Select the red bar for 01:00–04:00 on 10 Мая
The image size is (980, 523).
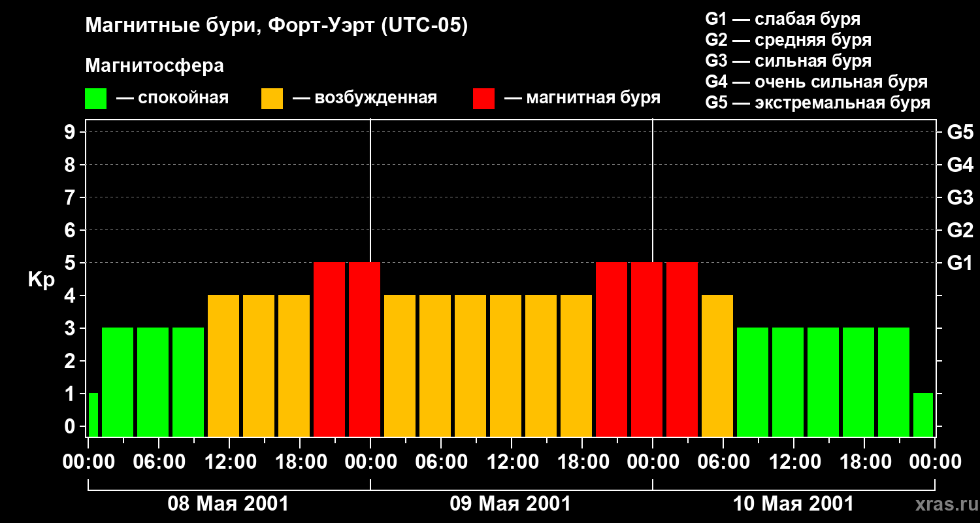coord(682,350)
